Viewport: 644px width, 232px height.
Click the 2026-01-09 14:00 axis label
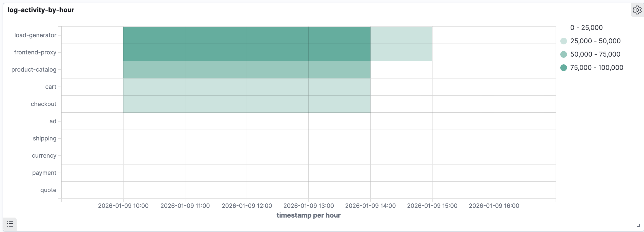coord(370,206)
